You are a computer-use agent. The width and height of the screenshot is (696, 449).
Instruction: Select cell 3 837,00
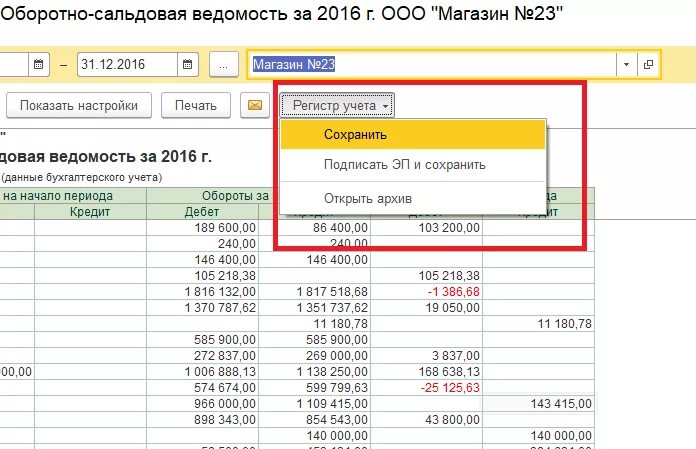(427, 355)
